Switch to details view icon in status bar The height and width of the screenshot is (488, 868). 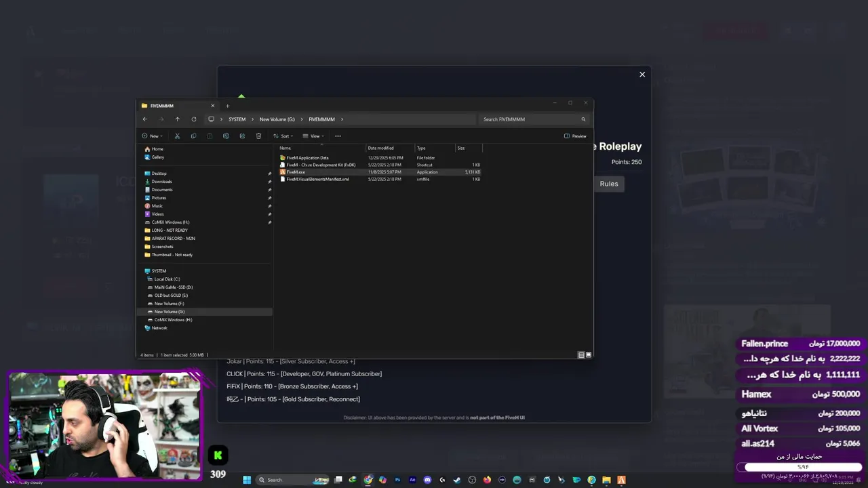[x=581, y=354]
